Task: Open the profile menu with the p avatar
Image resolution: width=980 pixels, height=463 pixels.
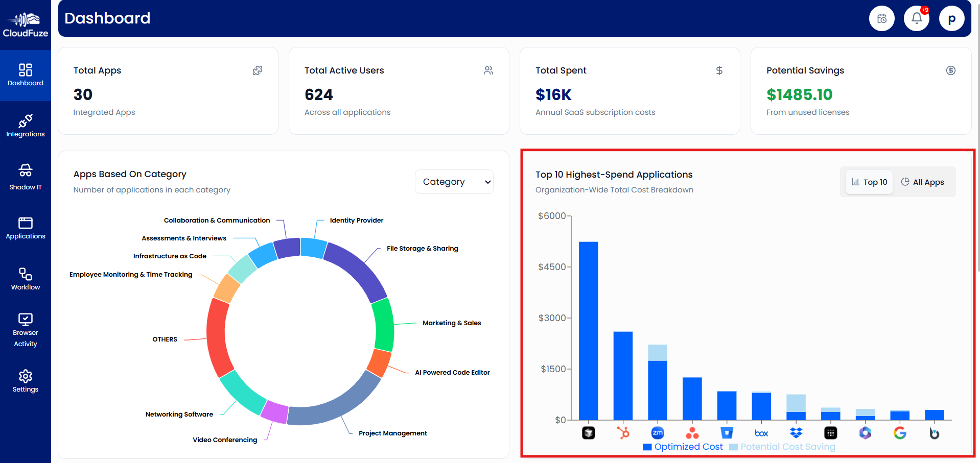Action: point(951,18)
